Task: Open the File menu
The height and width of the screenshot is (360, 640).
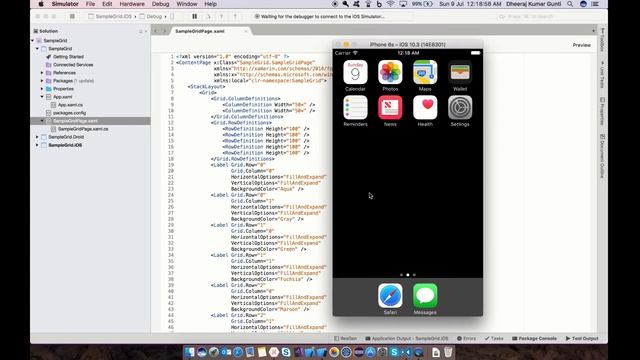Action: pos(90,4)
